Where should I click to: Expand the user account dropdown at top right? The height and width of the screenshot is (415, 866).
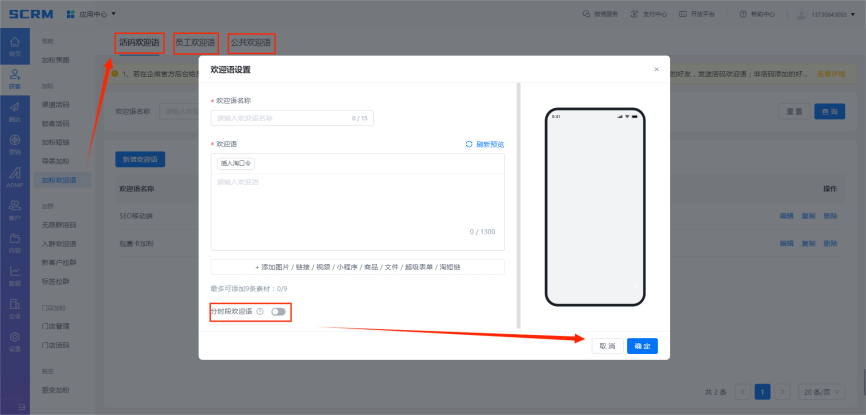coord(830,14)
